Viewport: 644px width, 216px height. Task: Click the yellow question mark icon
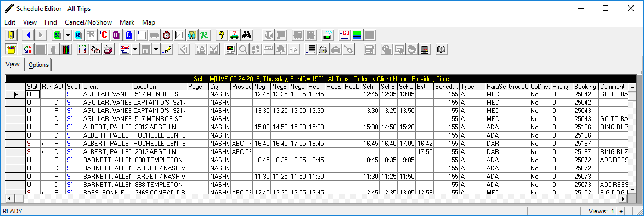[222, 35]
